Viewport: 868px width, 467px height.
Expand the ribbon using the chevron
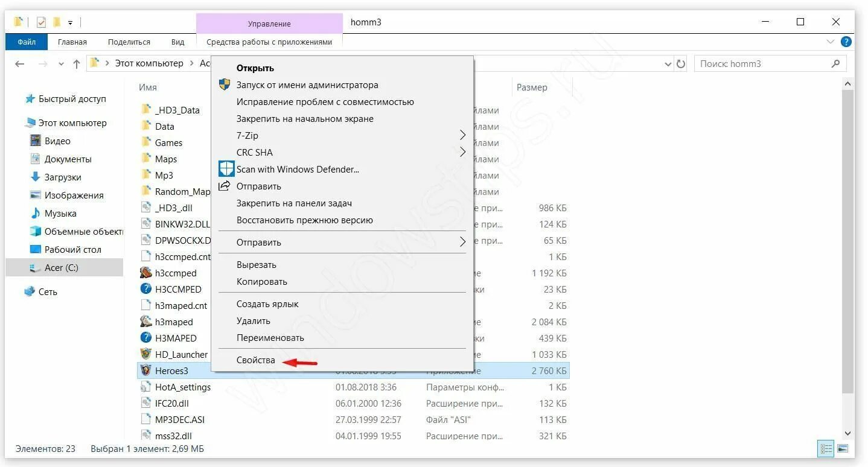point(831,42)
